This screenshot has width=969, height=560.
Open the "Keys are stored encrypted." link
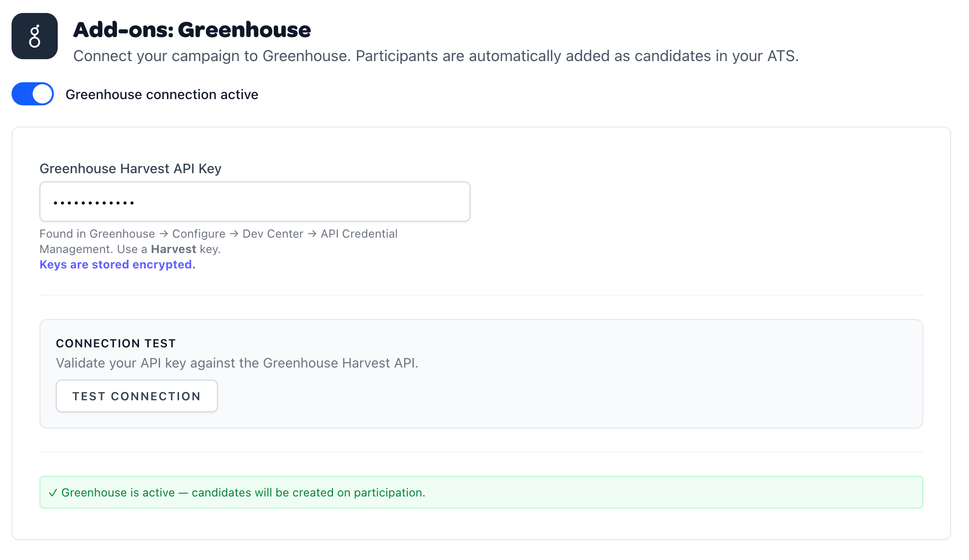117,265
